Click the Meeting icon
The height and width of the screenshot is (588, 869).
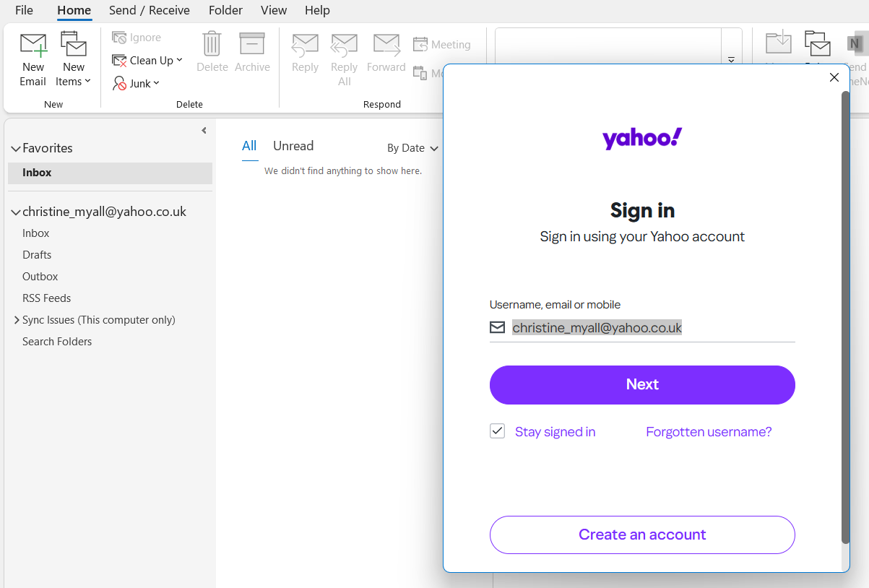tap(420, 43)
